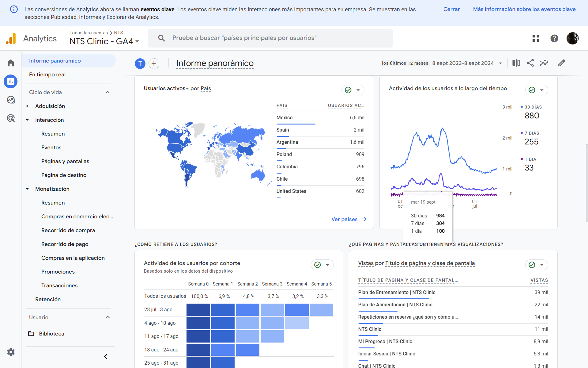Click the compare view icon
The image size is (588, 368).
tap(516, 63)
